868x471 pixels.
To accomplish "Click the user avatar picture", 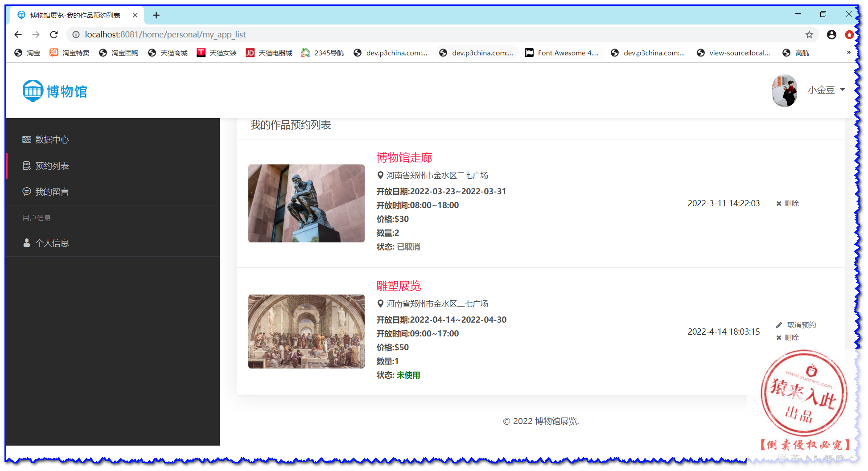I will coord(784,90).
